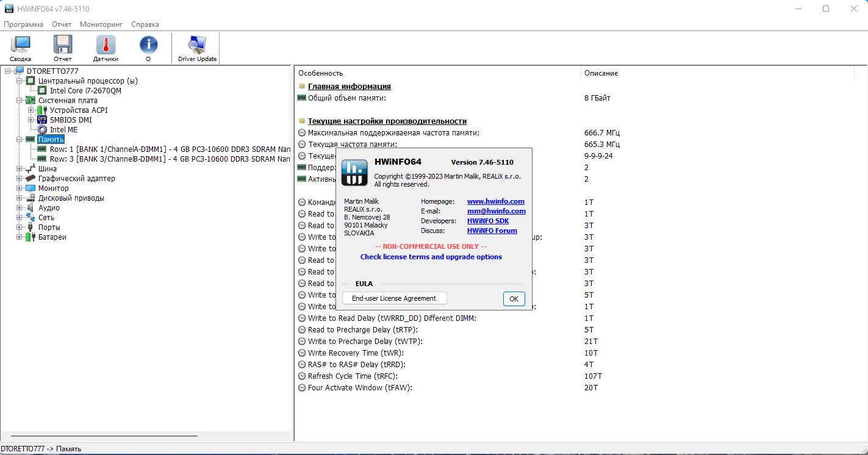Screen dimensions: 868x455
Task: Click the HWiNFO64 app icon in title bar
Action: coord(10,9)
